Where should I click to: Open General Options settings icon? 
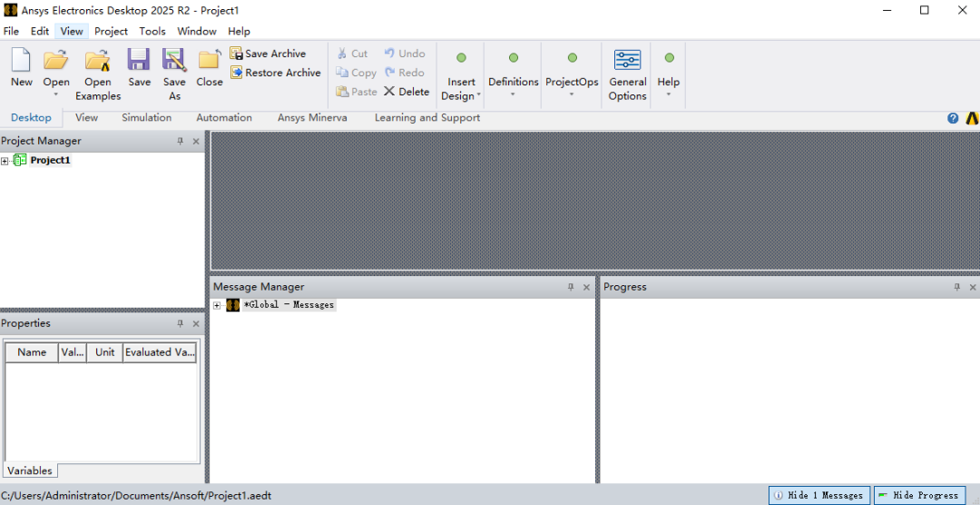[x=628, y=62]
